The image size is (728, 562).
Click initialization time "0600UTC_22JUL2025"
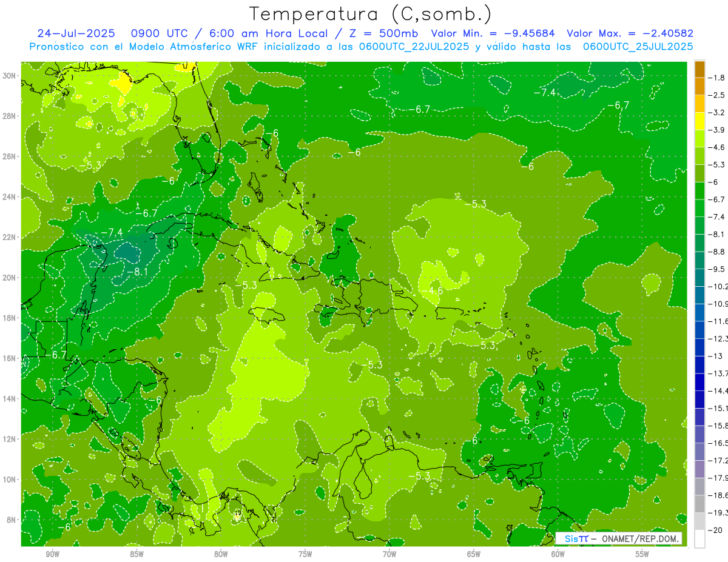pos(414,46)
